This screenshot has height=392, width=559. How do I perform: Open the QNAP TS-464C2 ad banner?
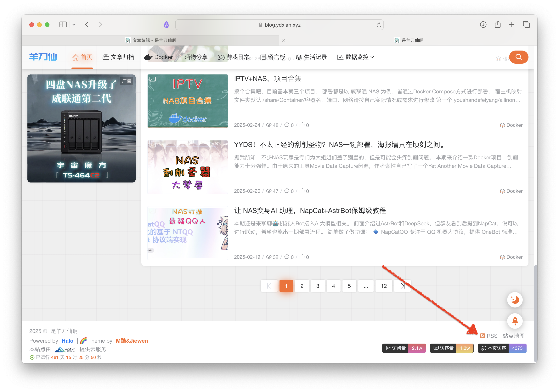(81, 128)
